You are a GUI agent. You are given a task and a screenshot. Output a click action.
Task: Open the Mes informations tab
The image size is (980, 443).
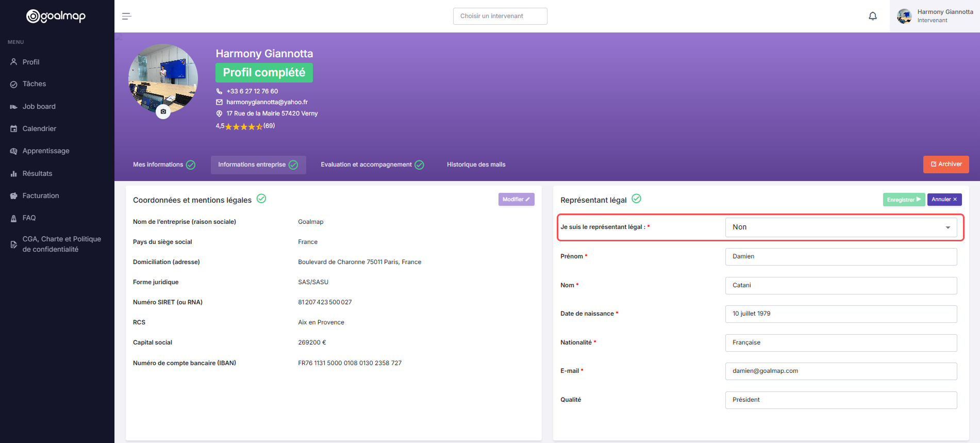click(x=164, y=165)
